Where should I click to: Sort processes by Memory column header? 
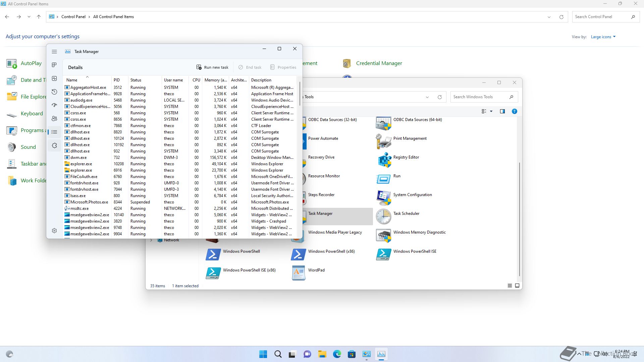(215, 80)
